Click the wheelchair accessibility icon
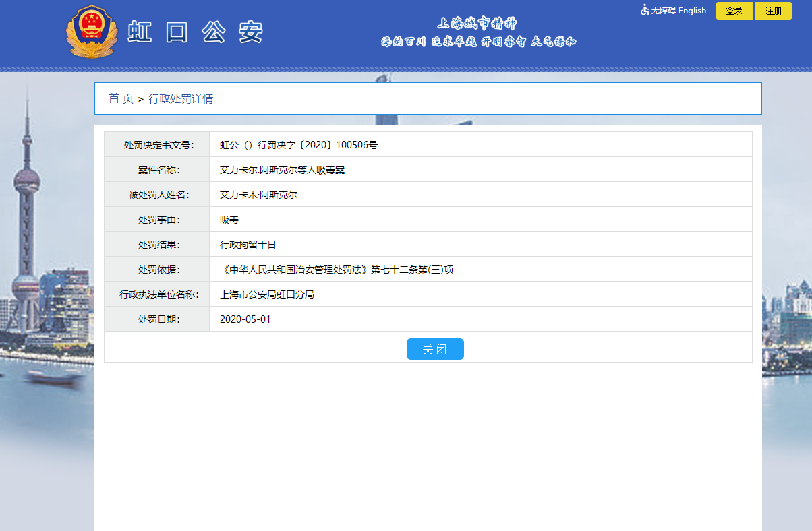 pyautogui.click(x=645, y=10)
